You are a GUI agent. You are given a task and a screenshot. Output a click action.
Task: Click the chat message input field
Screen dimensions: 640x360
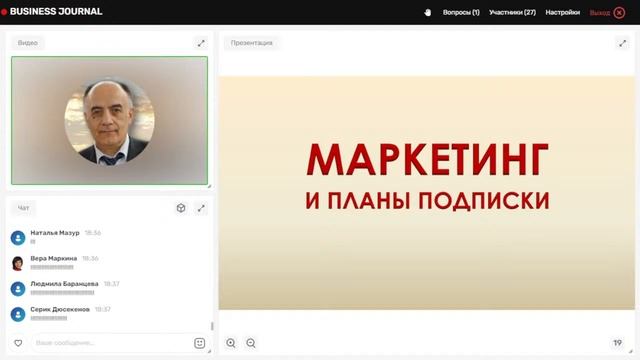pos(112,343)
